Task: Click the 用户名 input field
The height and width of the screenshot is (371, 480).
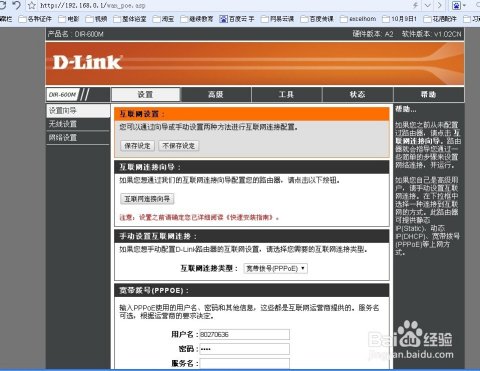Action: click(244, 334)
